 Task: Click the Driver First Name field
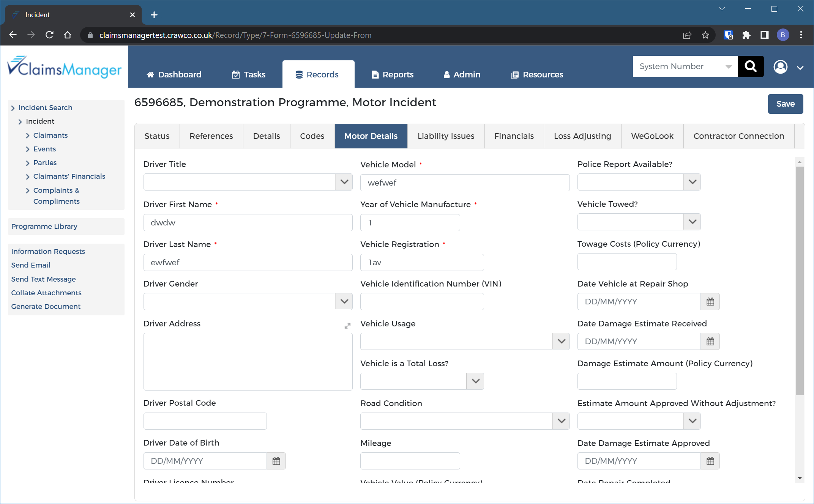248,222
